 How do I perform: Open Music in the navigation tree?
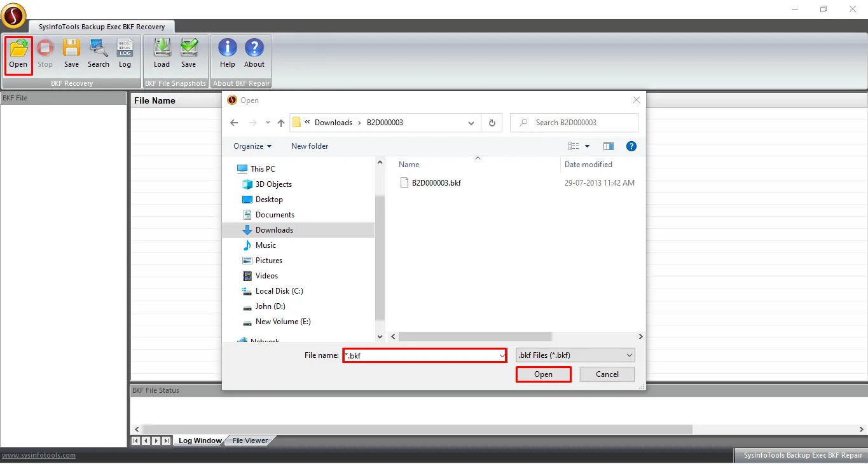tap(259, 245)
